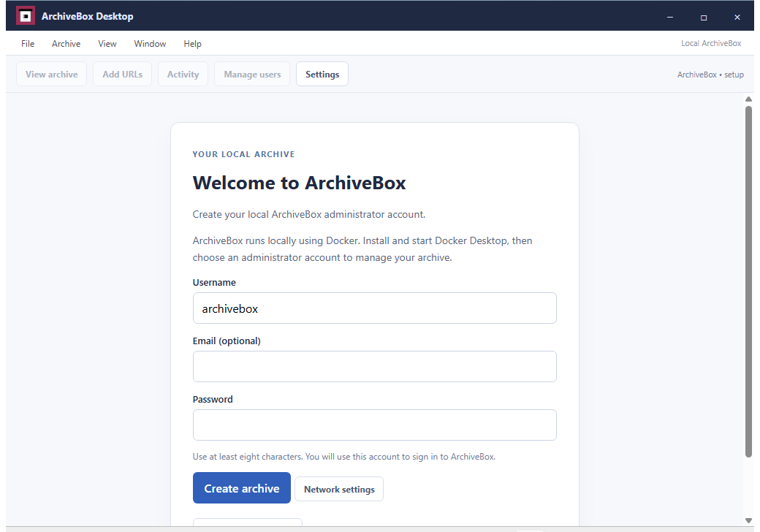Click the 'YOUR LOCAL ARCHIVE' caption
The width and height of the screenshot is (760, 532).
coord(243,154)
